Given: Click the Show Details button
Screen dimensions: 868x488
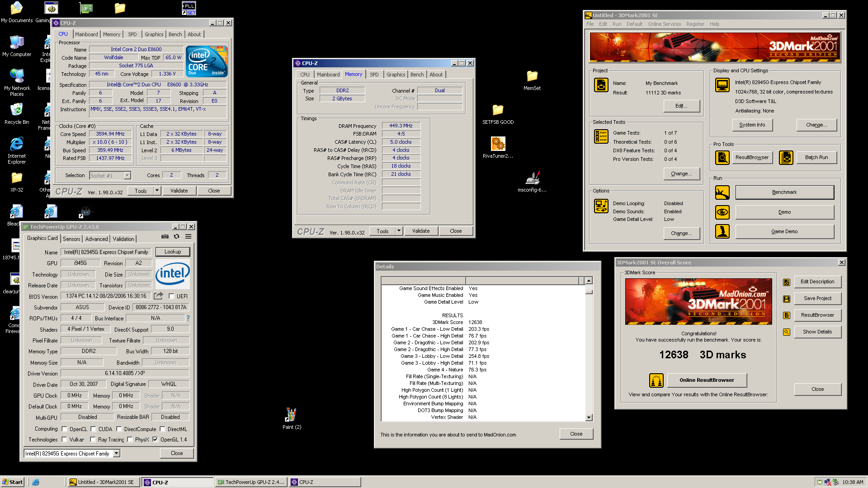Looking at the screenshot, I should 817,332.
